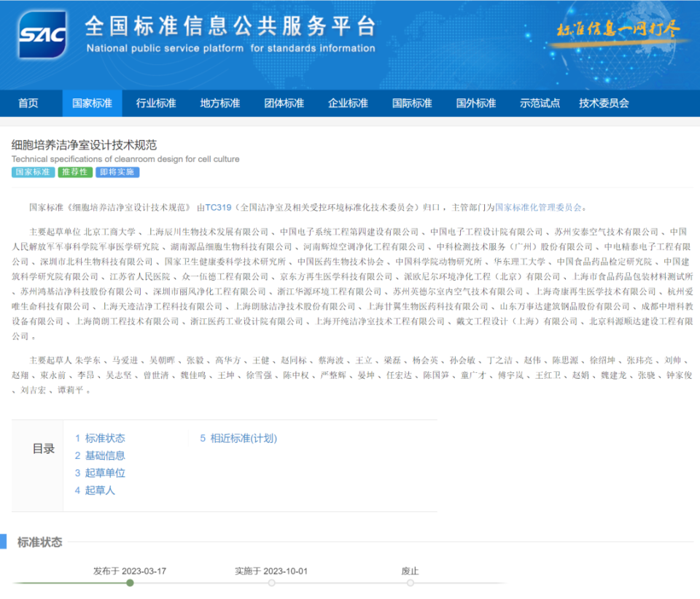The height and width of the screenshot is (599, 700).
Task: Select the 国际标准 tab
Action: pyautogui.click(x=411, y=103)
